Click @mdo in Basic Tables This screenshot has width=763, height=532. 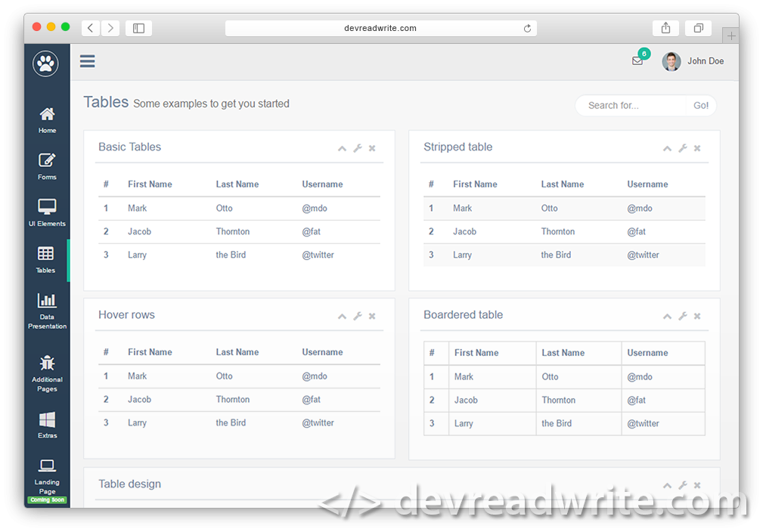tap(315, 208)
